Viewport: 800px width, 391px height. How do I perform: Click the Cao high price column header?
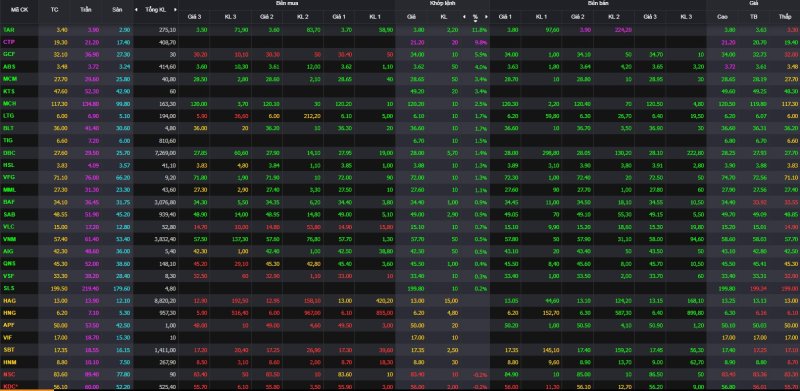tap(722, 17)
